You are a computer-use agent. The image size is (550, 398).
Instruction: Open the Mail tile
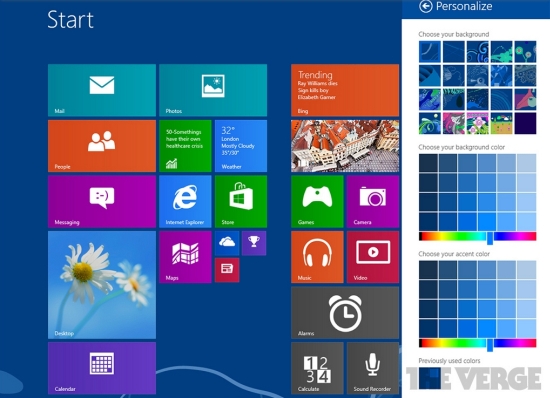pyautogui.click(x=102, y=90)
